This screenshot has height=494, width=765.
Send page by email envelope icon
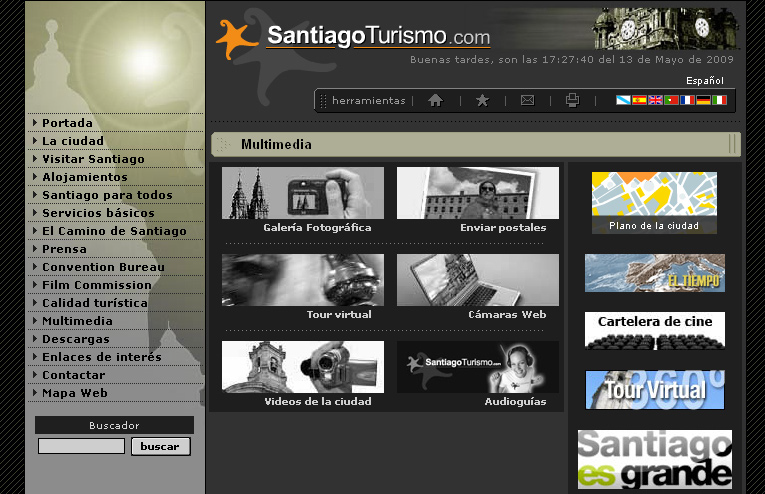click(x=527, y=100)
